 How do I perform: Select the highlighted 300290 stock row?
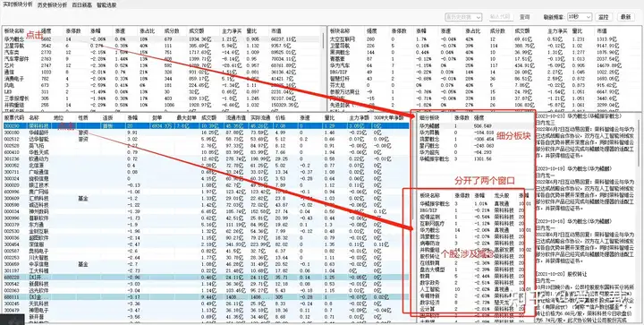[207, 125]
